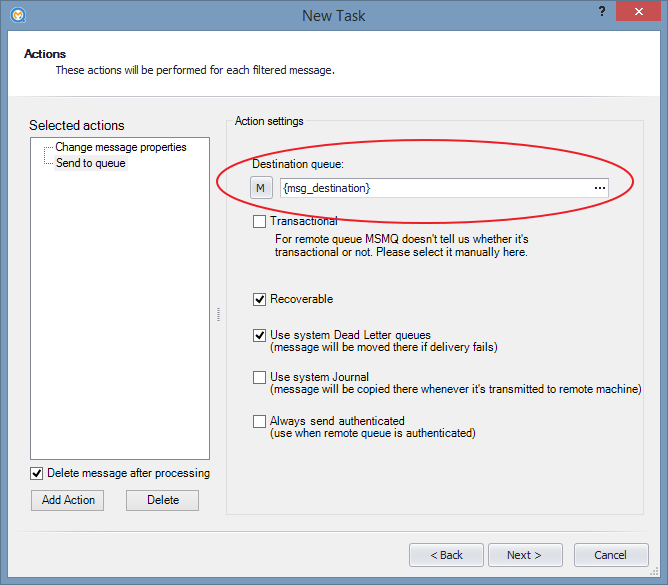The image size is (668, 585).
Task: Toggle Use system Dead Letter queues
Action: tap(259, 335)
